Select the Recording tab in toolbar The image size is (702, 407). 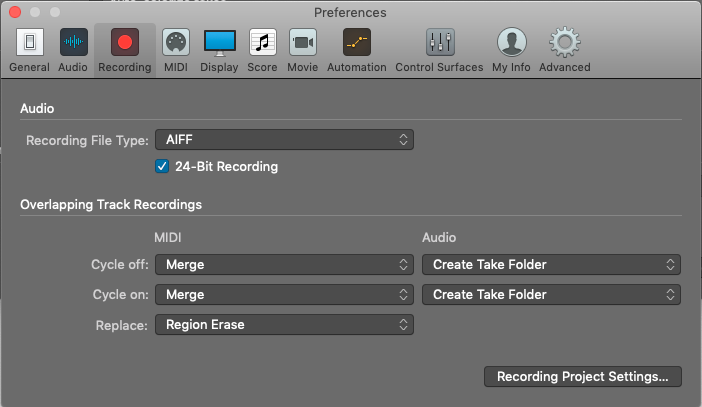click(x=125, y=44)
